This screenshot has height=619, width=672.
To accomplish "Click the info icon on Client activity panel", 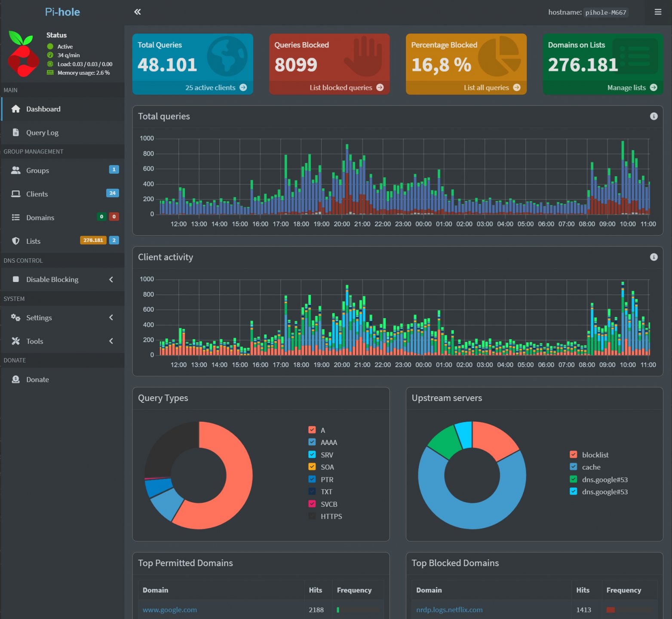I will (x=654, y=257).
